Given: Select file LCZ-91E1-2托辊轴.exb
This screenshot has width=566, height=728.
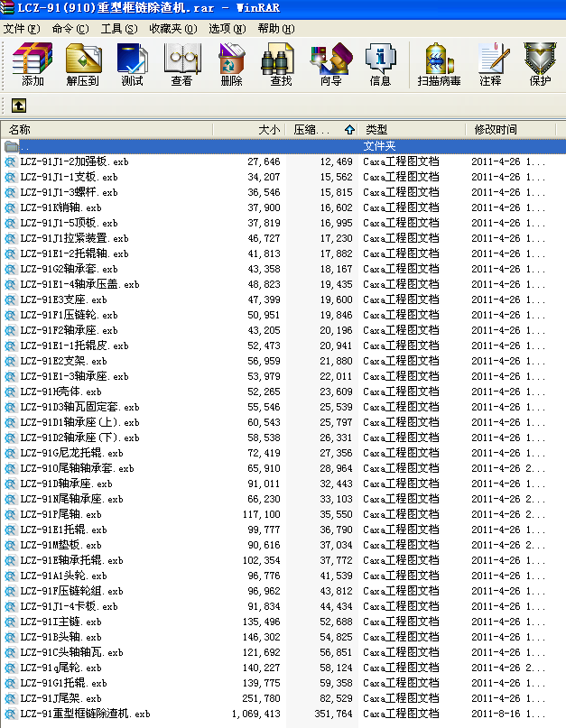Looking at the screenshot, I should pos(74,254).
